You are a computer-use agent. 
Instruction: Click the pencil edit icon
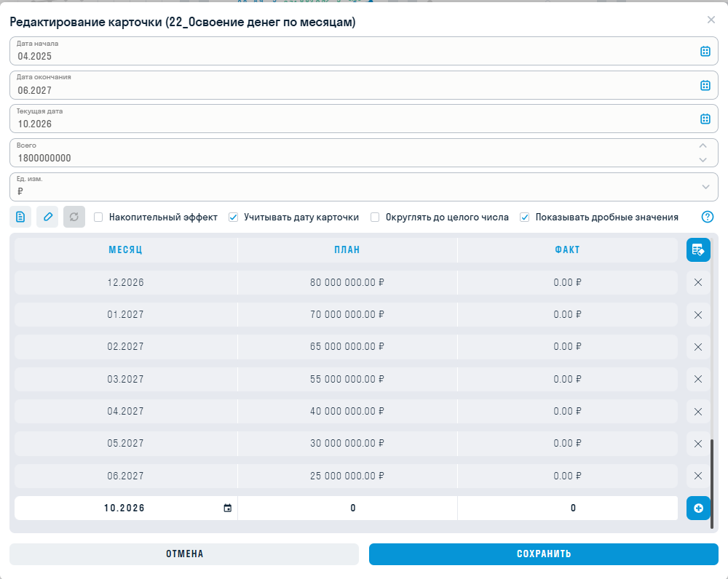pos(47,217)
